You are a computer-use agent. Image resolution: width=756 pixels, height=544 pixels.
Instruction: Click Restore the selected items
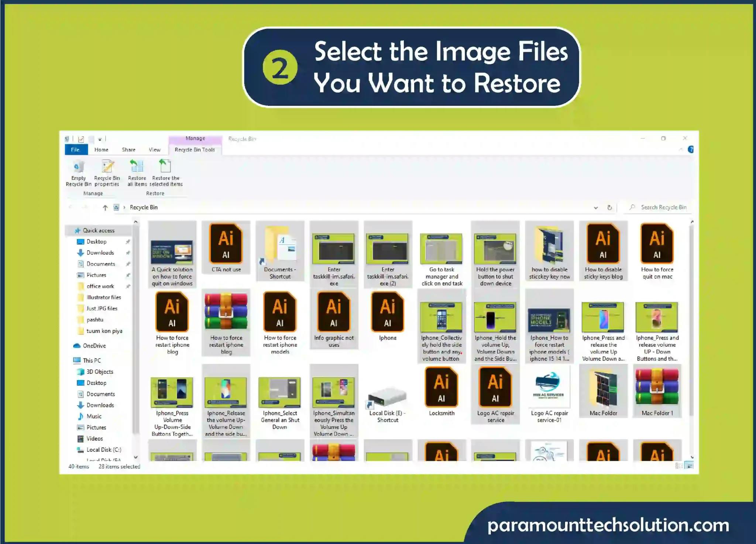pyautogui.click(x=166, y=173)
